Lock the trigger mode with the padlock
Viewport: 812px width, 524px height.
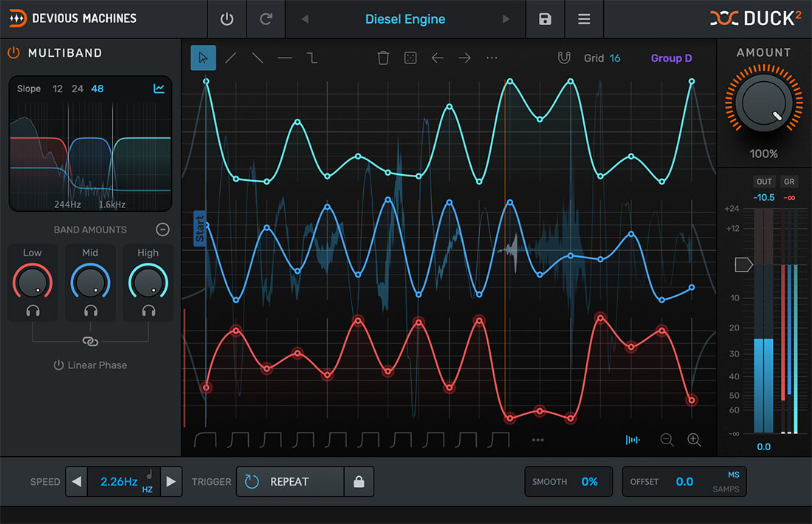[x=359, y=481]
